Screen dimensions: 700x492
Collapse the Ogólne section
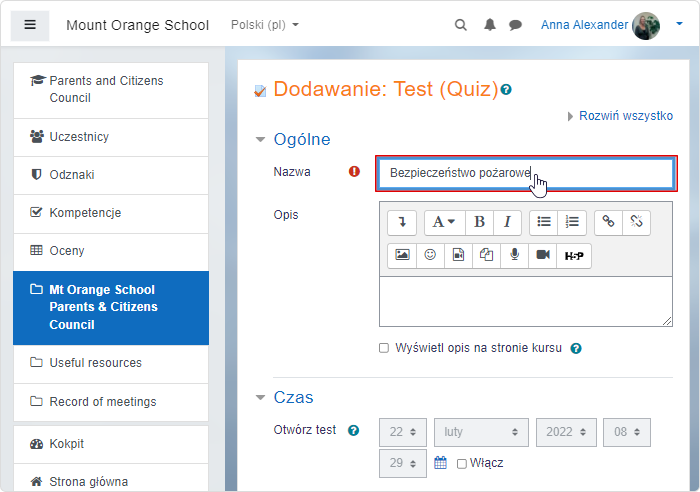point(261,140)
